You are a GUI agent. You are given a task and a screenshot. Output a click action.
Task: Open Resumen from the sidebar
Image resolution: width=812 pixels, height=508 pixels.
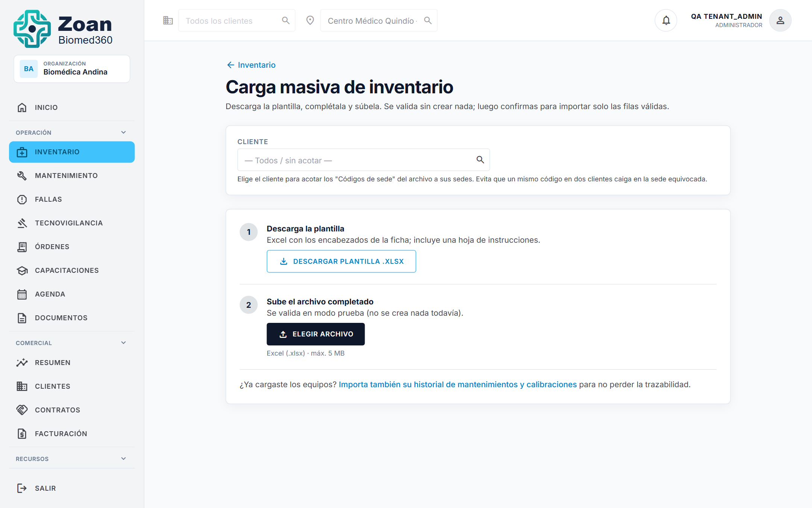pos(72,363)
